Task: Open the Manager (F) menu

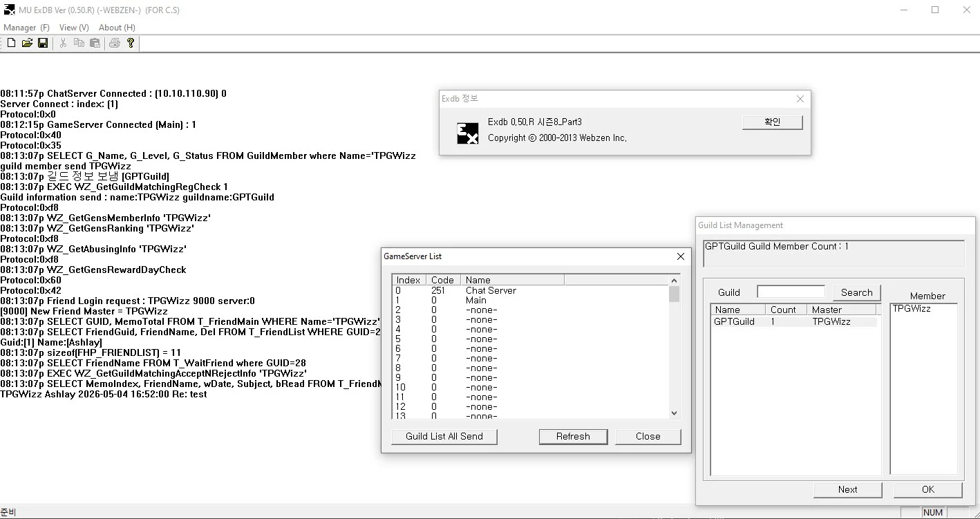Action: coord(26,28)
